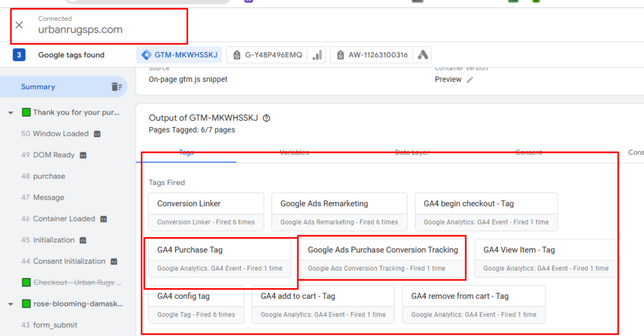
Task: Open the Summary view in sidebar
Action: click(x=64, y=87)
